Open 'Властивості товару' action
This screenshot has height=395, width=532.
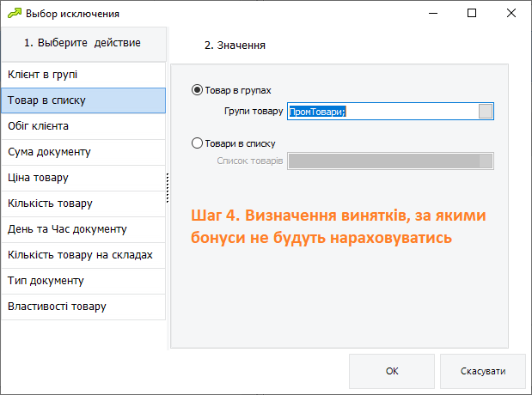point(83,307)
